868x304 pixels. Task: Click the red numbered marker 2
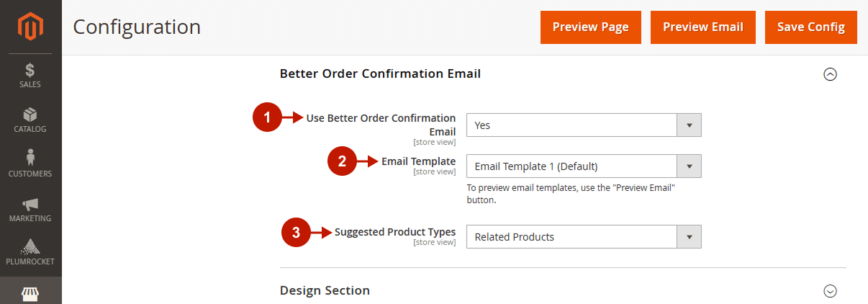(342, 161)
